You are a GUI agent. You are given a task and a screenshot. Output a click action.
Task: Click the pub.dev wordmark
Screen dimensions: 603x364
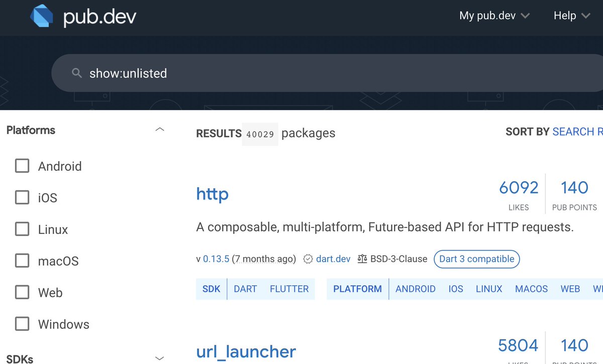pyautogui.click(x=99, y=18)
